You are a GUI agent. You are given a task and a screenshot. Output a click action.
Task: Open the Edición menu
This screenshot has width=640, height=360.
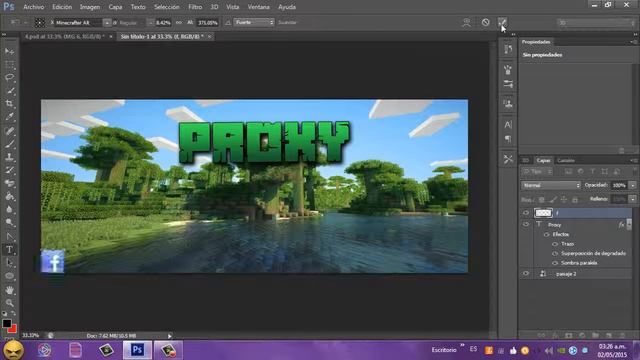[x=62, y=7]
